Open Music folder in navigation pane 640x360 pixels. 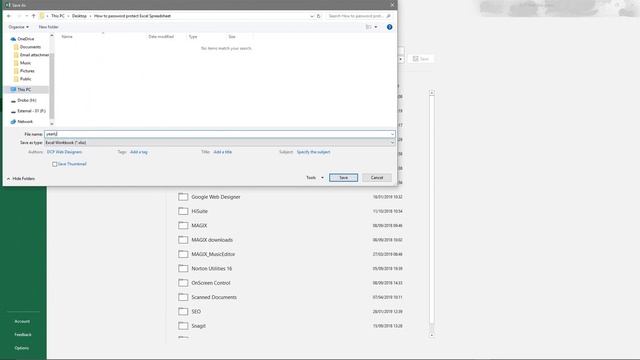pos(25,63)
